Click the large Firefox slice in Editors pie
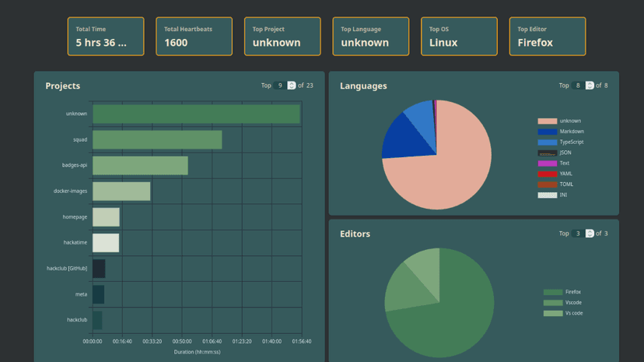The image size is (644, 362). pos(451,311)
